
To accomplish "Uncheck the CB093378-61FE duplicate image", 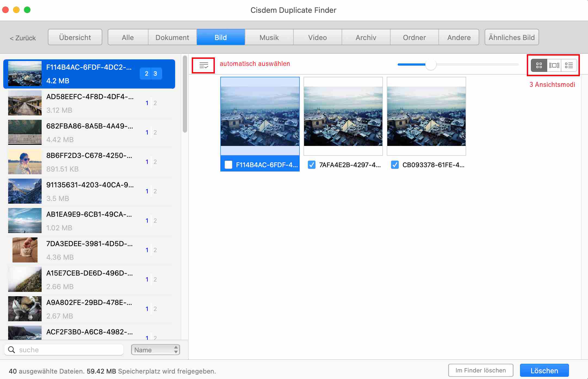I will pyautogui.click(x=395, y=165).
